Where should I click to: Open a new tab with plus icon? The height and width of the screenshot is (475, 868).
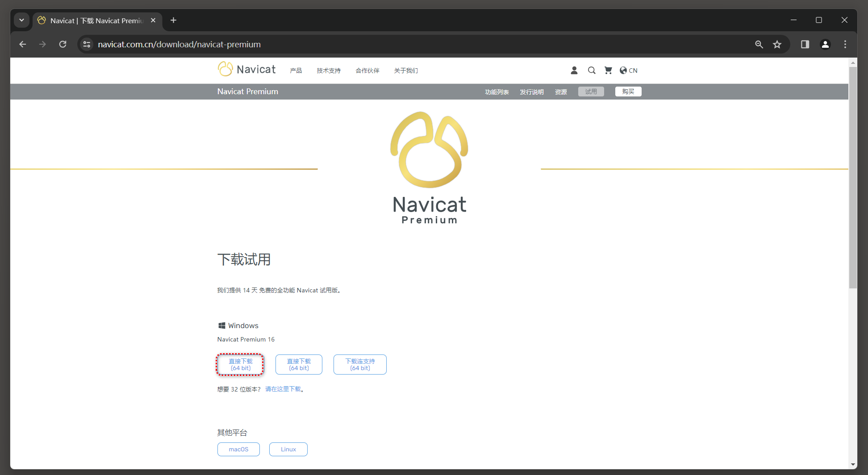click(174, 20)
